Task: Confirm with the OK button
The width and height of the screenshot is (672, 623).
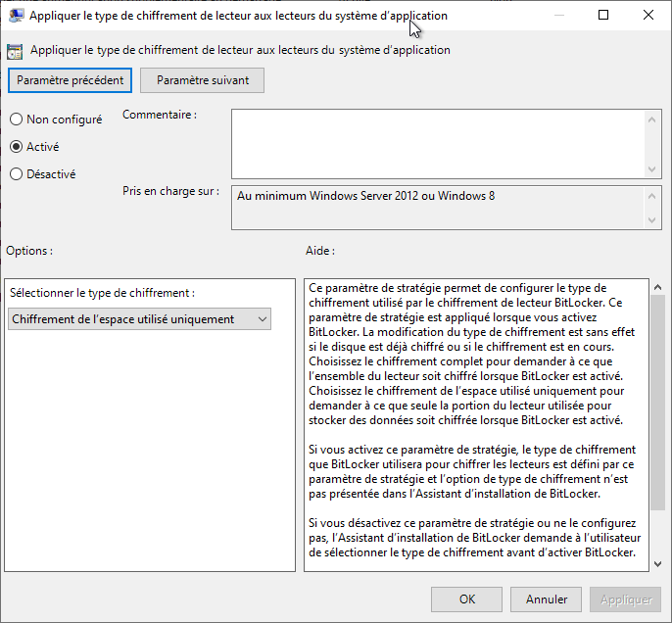Action: click(x=466, y=599)
